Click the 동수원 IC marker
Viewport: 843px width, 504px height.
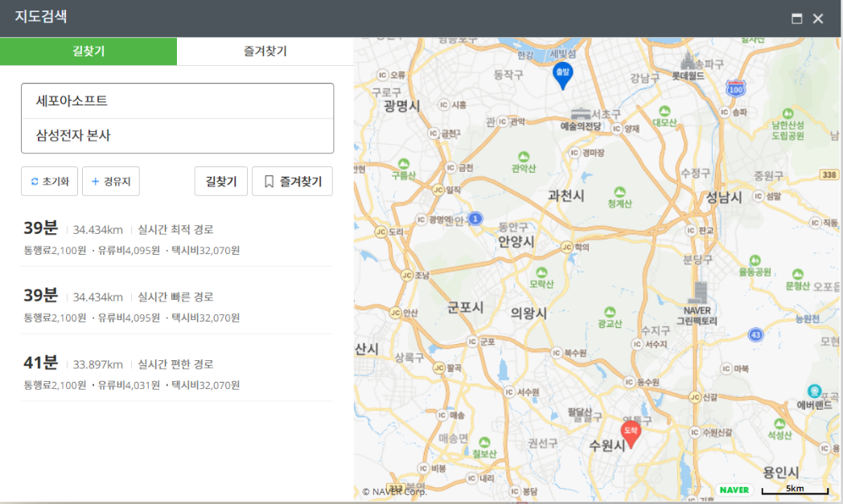[x=630, y=382]
